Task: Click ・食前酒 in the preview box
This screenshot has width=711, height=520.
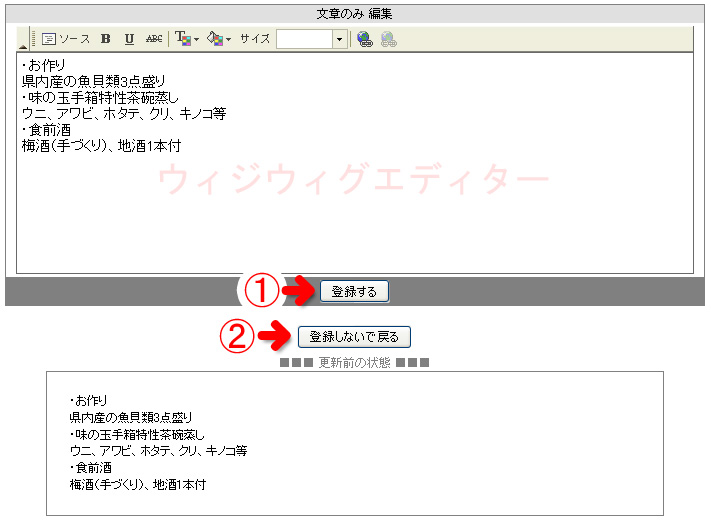Action: (91, 467)
